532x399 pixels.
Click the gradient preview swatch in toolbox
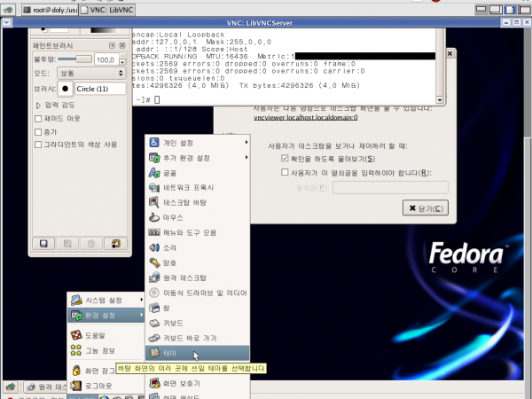(x=105, y=30)
